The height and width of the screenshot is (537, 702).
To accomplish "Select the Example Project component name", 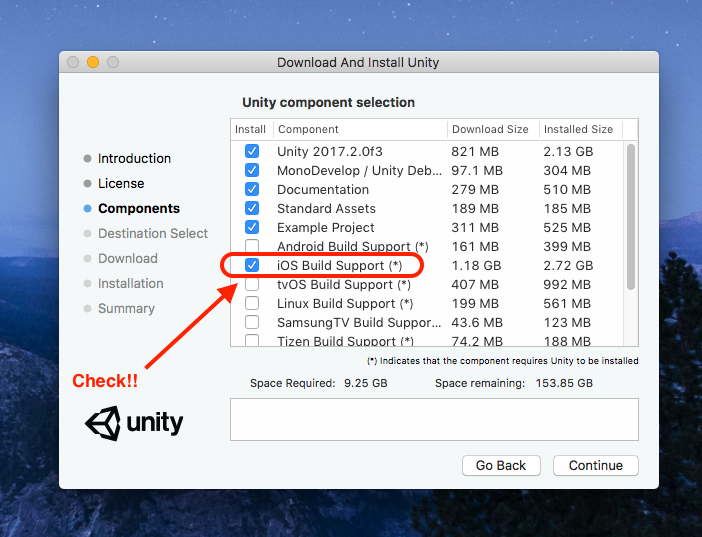I will tap(325, 228).
